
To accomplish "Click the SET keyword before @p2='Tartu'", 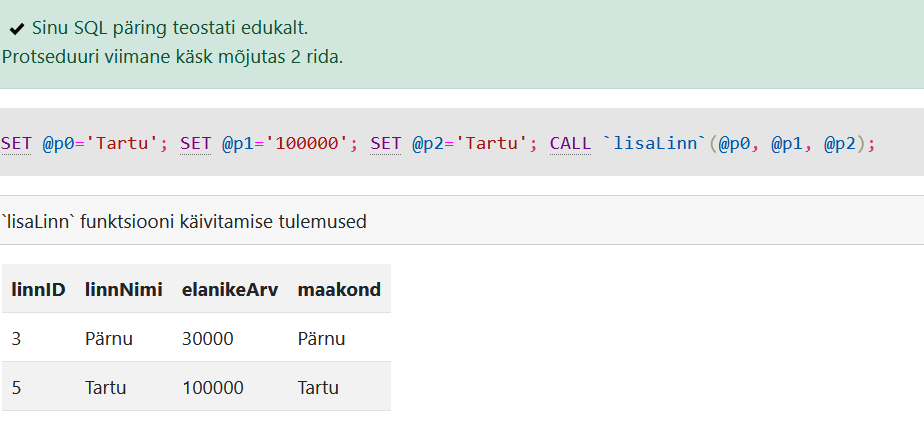I will click(386, 143).
